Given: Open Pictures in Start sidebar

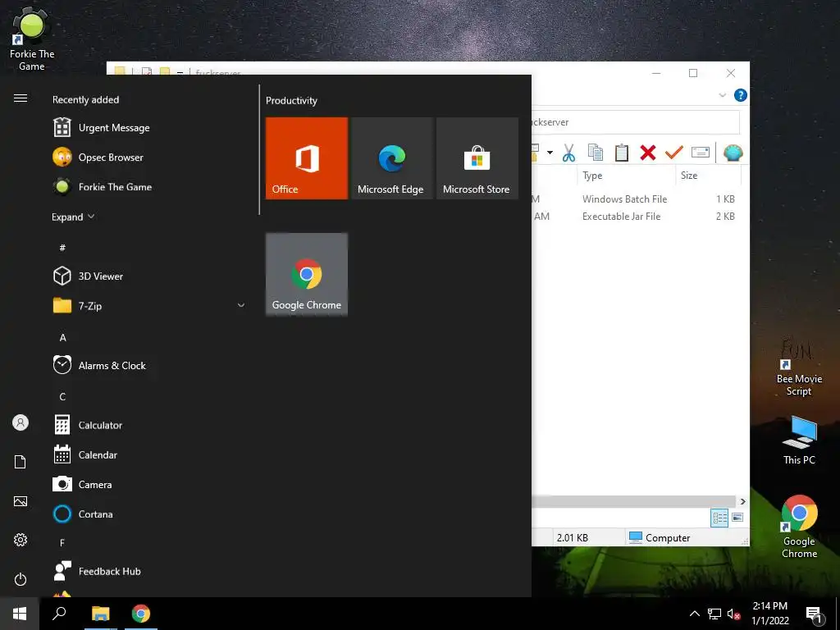Looking at the screenshot, I should coord(21,501).
